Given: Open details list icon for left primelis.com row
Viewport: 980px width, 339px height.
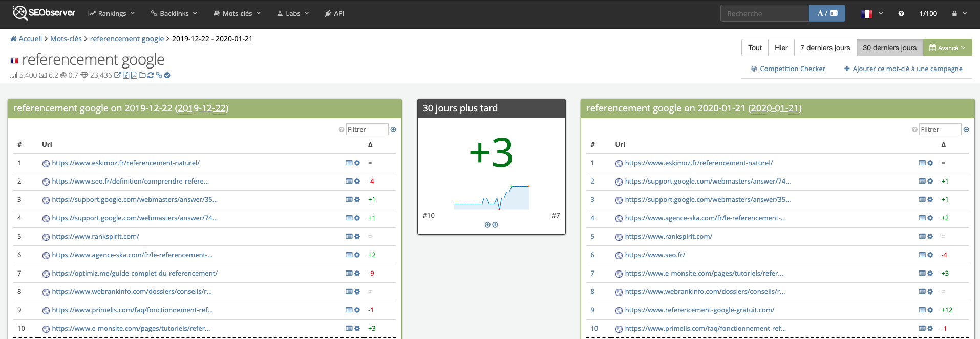Looking at the screenshot, I should click(349, 310).
